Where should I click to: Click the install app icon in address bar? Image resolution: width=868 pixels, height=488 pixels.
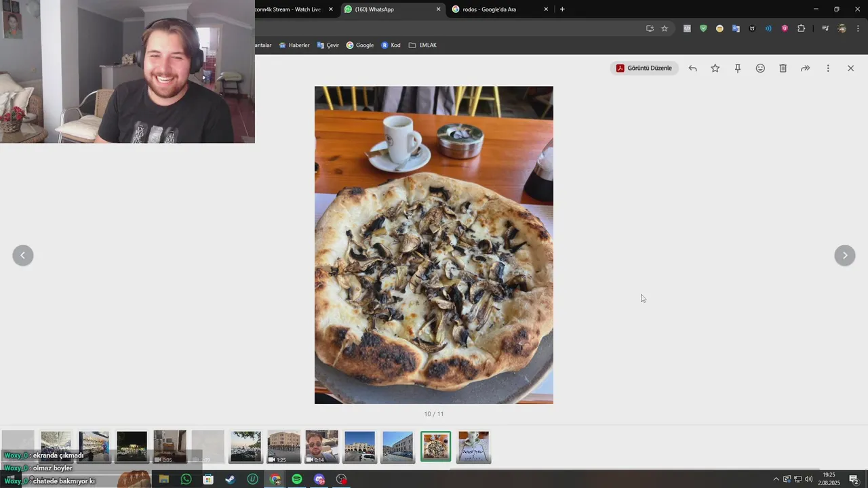tap(650, 28)
